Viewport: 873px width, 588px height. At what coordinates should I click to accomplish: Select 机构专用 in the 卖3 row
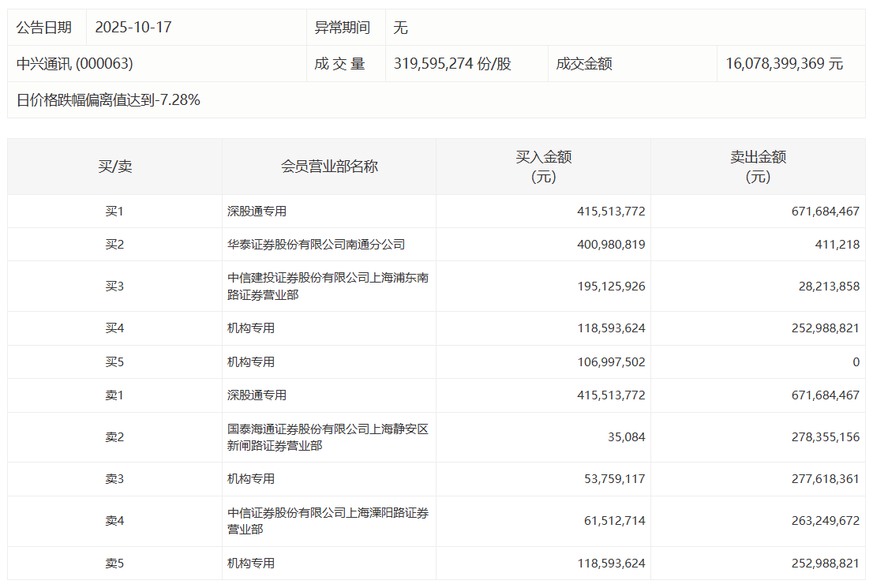(251, 479)
